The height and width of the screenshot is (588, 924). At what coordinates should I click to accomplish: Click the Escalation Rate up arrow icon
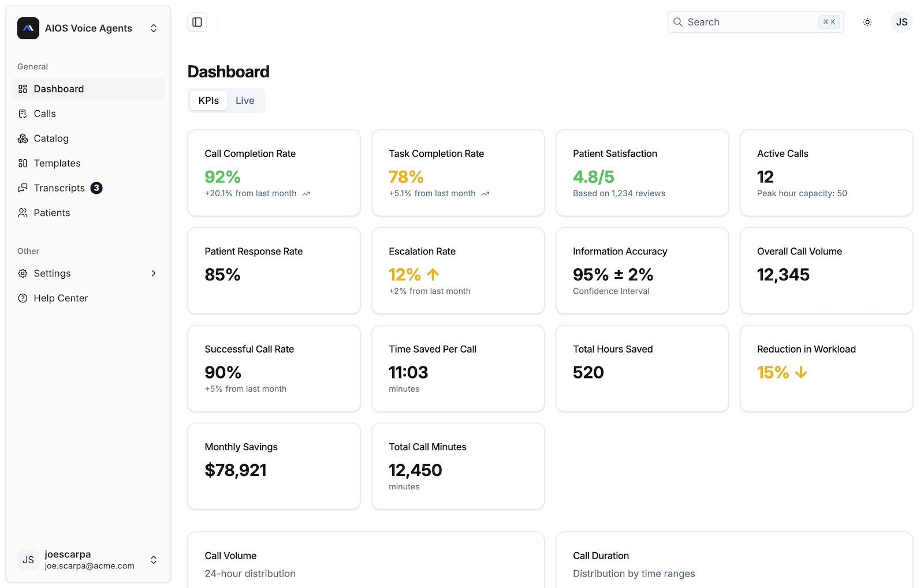(433, 275)
